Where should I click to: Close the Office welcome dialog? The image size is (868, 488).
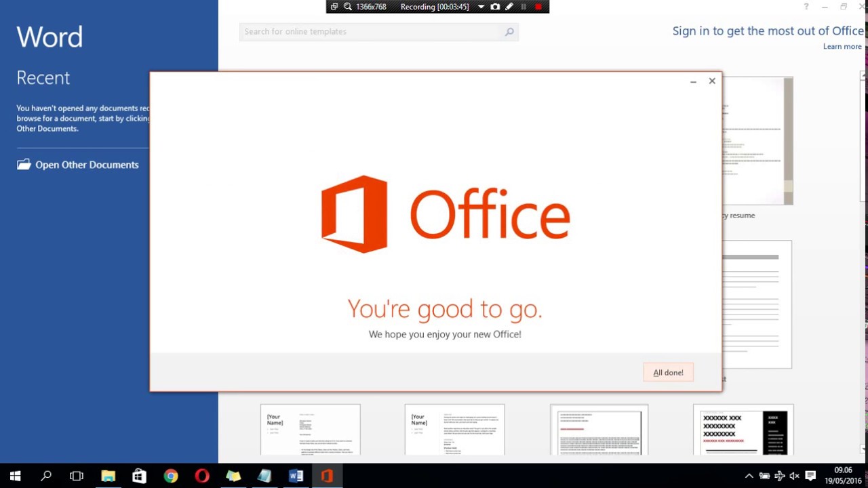point(712,81)
